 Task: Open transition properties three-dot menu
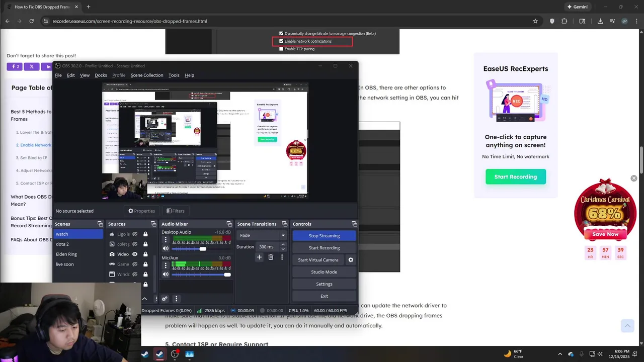282,257
